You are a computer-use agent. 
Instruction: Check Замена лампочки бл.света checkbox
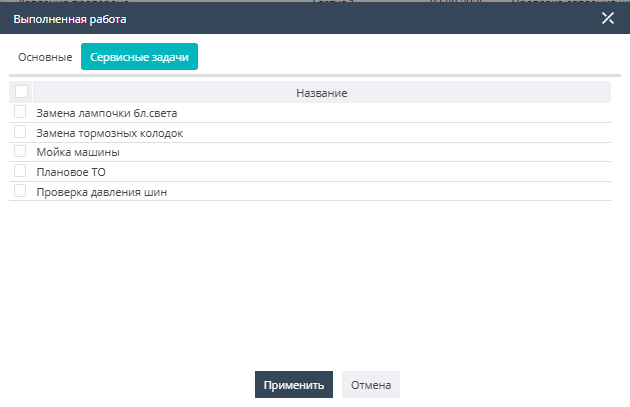pyautogui.click(x=20, y=111)
